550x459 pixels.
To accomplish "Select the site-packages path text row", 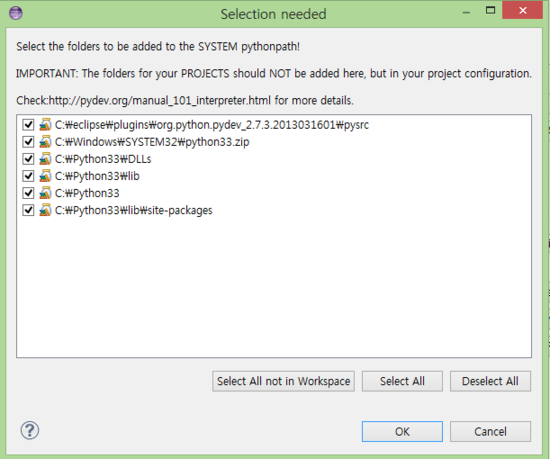I will point(134,210).
